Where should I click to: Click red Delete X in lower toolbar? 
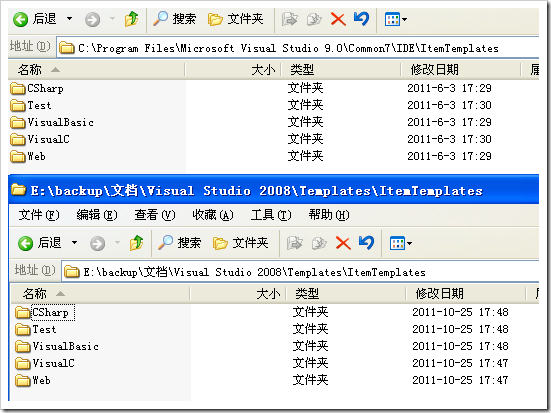click(343, 243)
